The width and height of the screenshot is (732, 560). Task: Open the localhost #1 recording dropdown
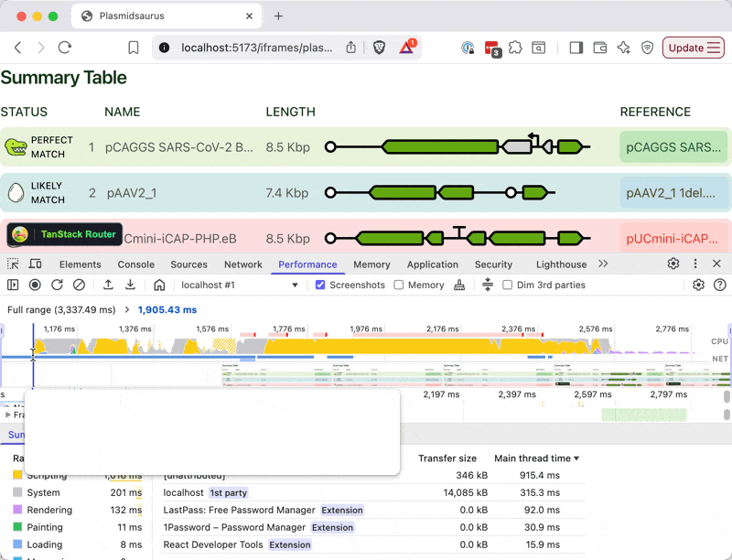(240, 285)
